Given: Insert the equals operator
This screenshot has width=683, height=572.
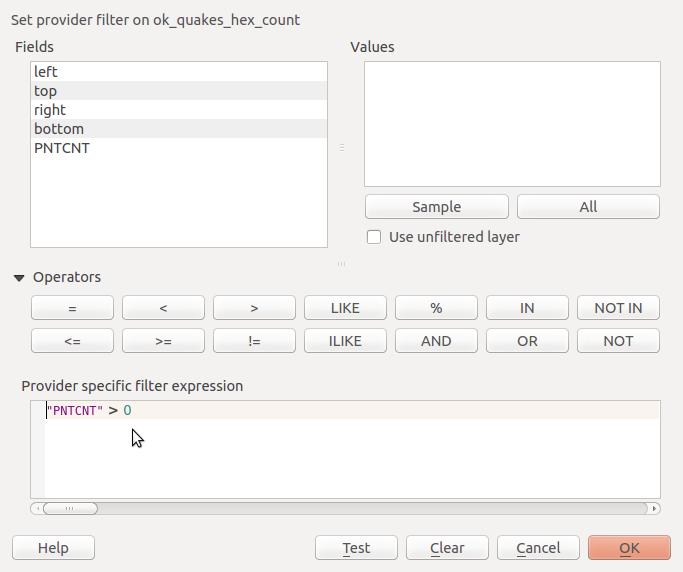Looking at the screenshot, I should (x=72, y=308).
